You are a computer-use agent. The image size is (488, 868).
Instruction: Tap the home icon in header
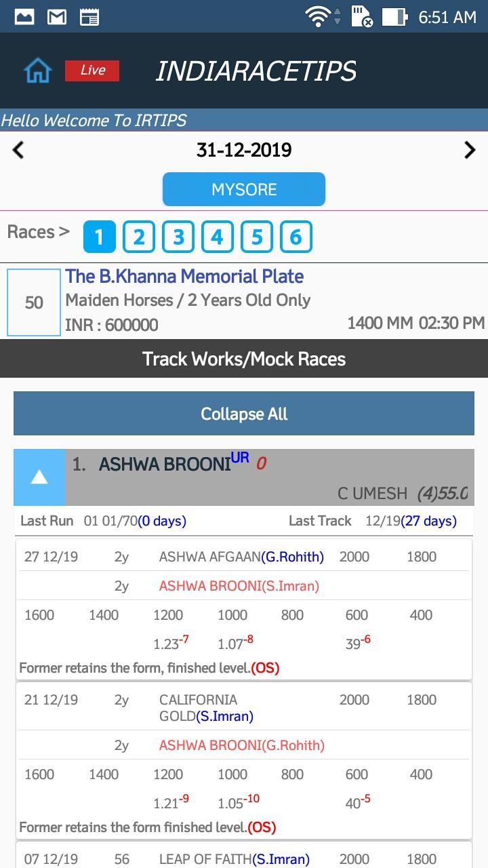[38, 71]
